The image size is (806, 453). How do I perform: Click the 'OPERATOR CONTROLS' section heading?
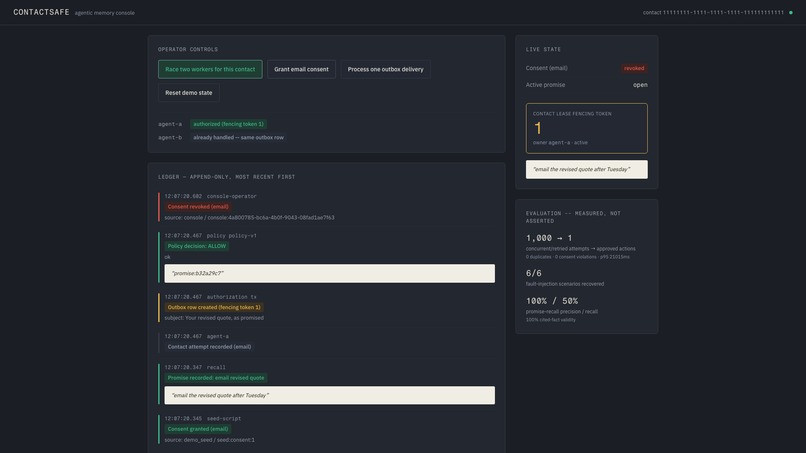point(188,49)
